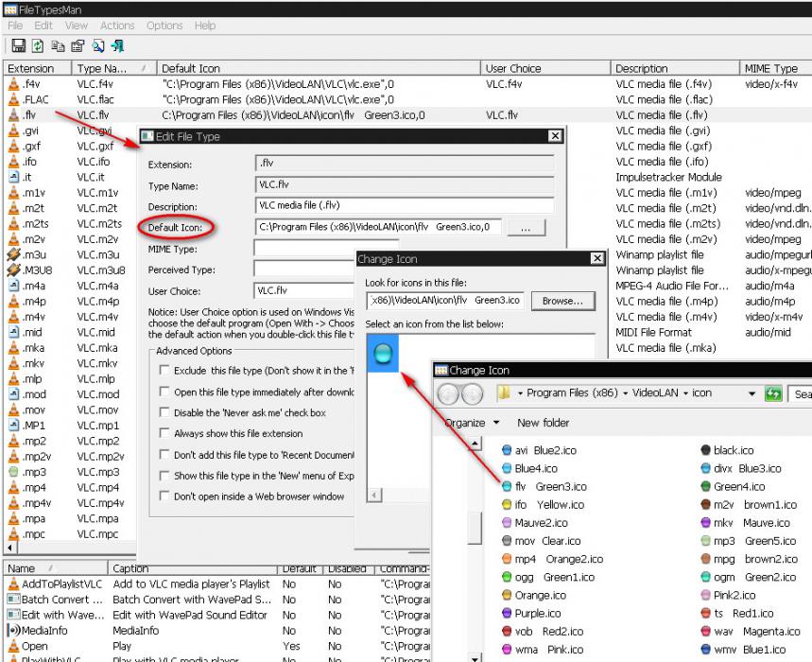Open the Actions menu
812x662 pixels.
117,26
